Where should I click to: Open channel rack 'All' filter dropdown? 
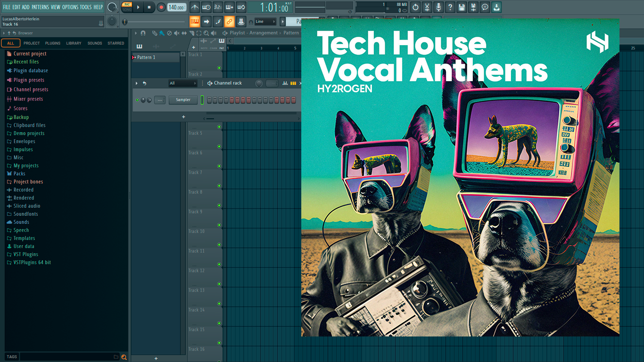pos(183,83)
